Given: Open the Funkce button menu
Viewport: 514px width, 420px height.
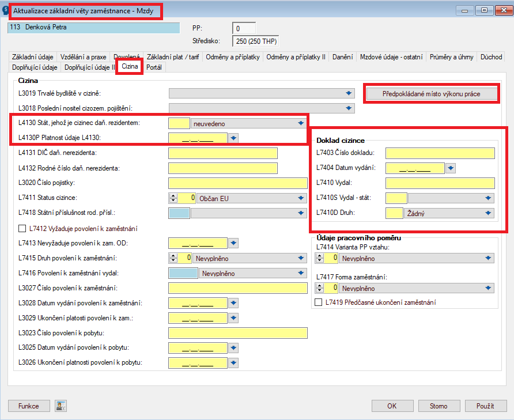Looking at the screenshot, I should click(29, 406).
